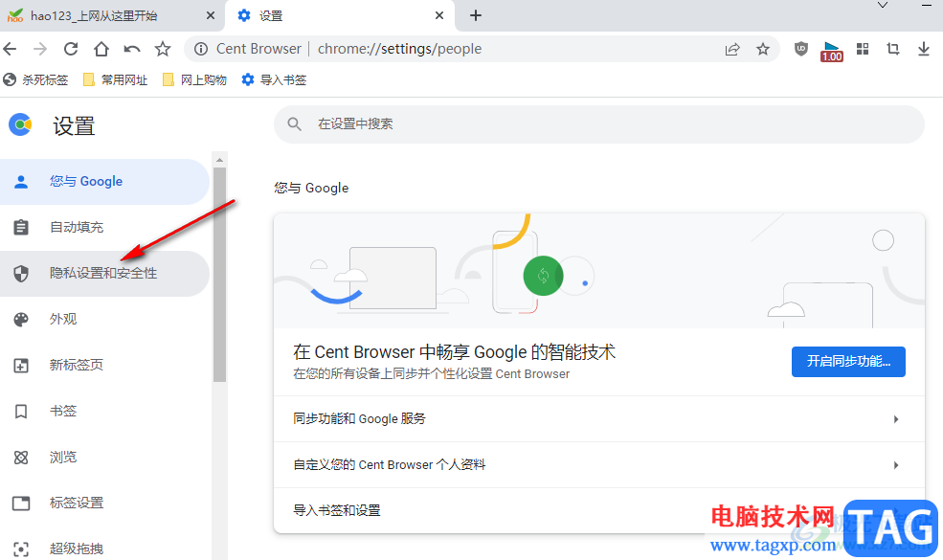The height and width of the screenshot is (560, 943).
Task: Select the 设置 settings tab
Action: (x=340, y=15)
